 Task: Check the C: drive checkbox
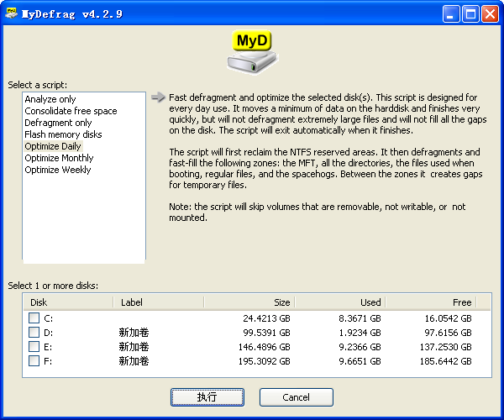[x=34, y=318]
